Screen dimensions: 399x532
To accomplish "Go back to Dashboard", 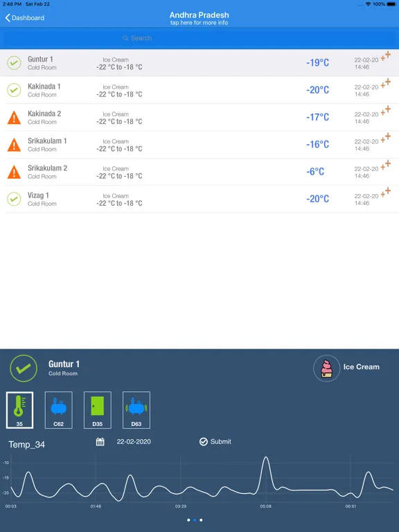I will click(x=25, y=17).
